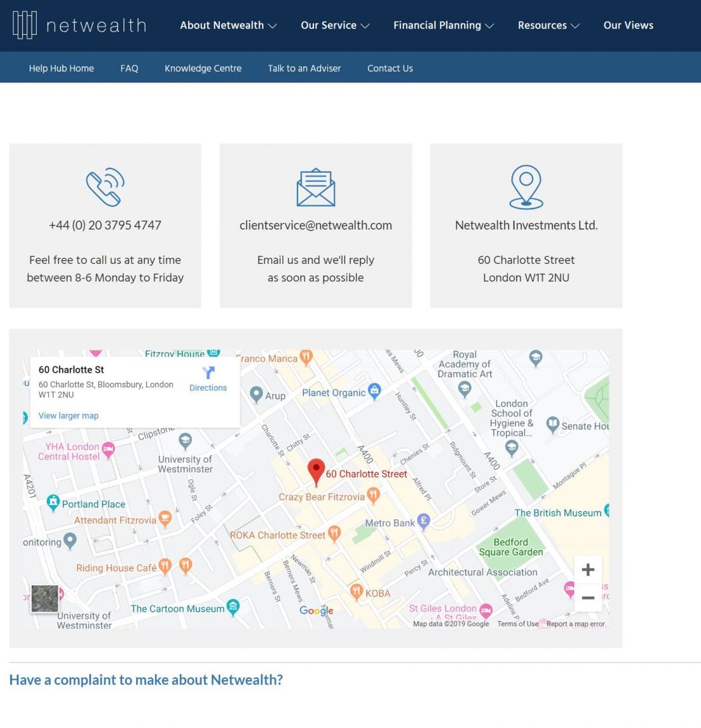Go to Help Hub Home
The image size is (701, 728).
pos(61,68)
